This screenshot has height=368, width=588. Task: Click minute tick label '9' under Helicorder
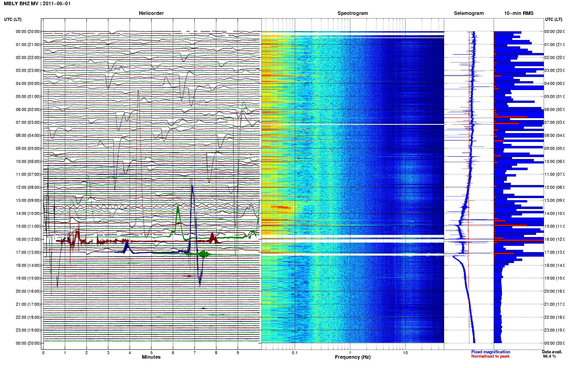(238, 353)
